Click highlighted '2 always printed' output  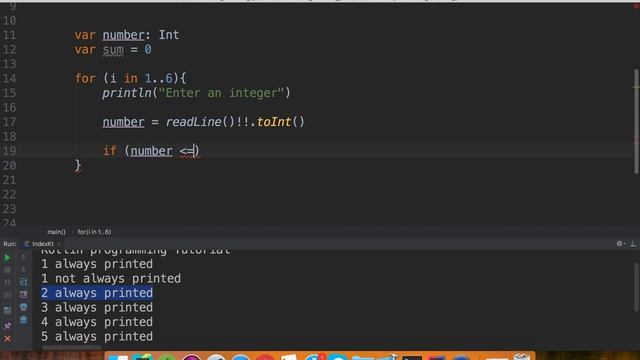pos(97,293)
